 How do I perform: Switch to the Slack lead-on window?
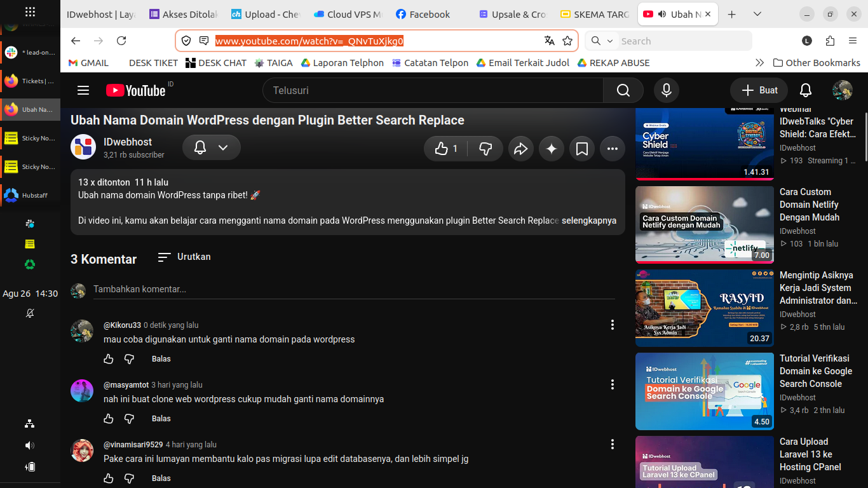(30, 52)
